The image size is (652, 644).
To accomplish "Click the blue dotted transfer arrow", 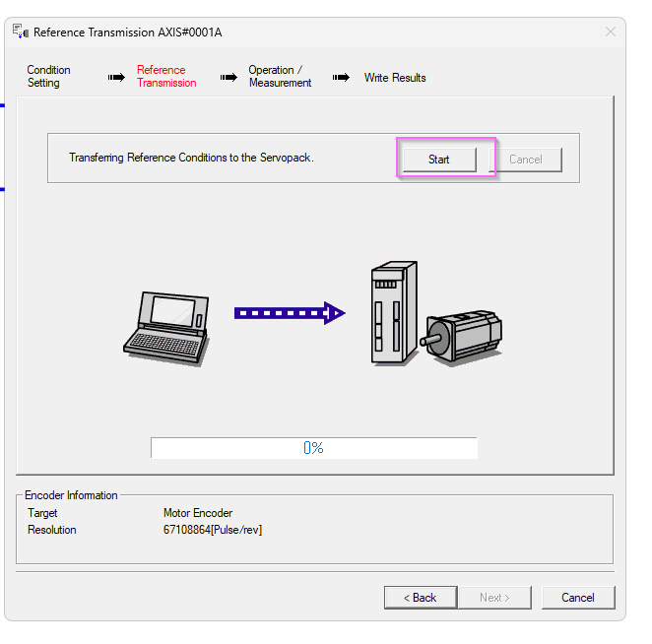I will pos(290,313).
